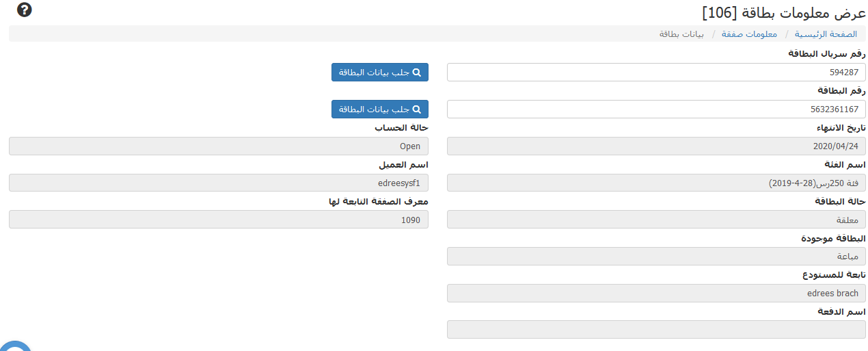Open معلومات صفقة breadcrumb link
Image resolution: width=868 pixels, height=351 pixels.
[749, 34]
